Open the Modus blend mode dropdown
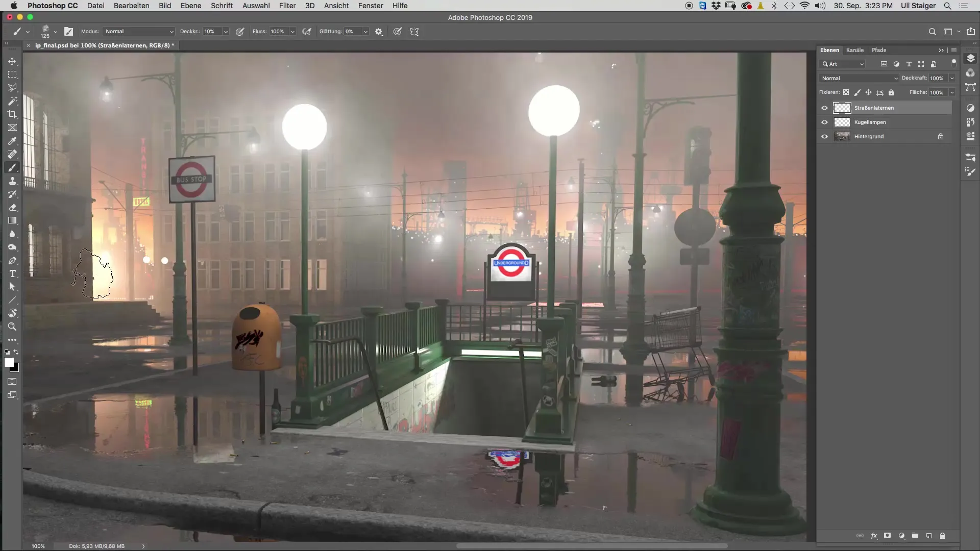The height and width of the screenshot is (551, 980). (x=139, y=32)
